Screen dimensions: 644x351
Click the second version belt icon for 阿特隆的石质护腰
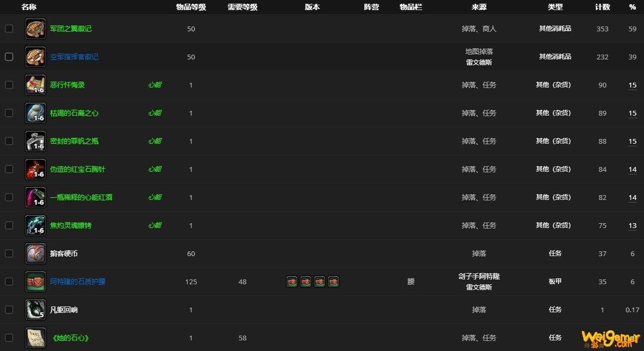pyautogui.click(x=306, y=282)
